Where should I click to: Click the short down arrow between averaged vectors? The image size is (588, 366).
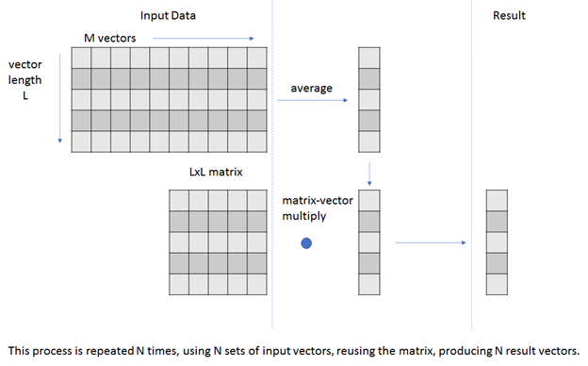369,174
